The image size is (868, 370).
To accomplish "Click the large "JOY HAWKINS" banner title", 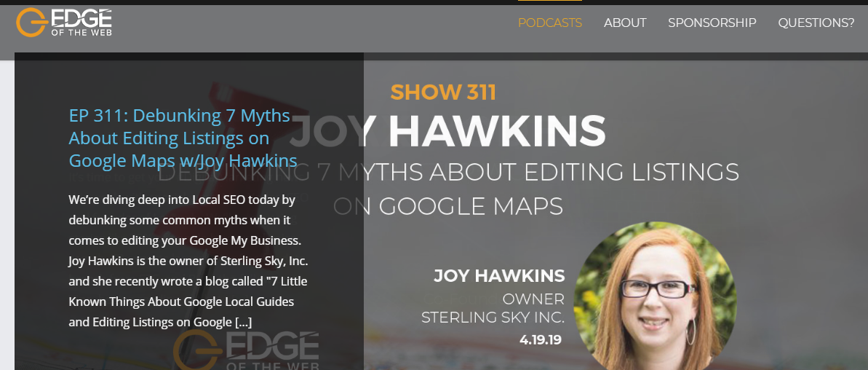I will tap(447, 130).
